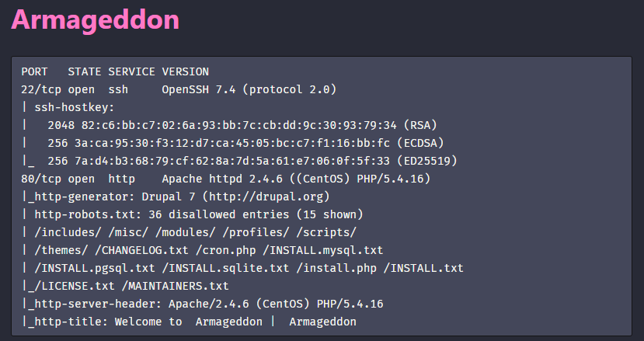
Task: Click the /CHANGELOG.txt path
Action: (x=141, y=250)
